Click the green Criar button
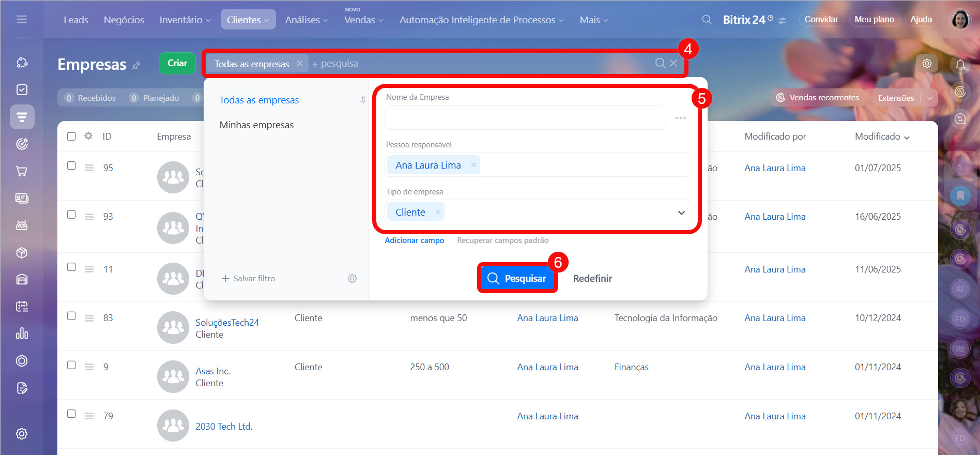This screenshot has width=980, height=455. pos(177,63)
